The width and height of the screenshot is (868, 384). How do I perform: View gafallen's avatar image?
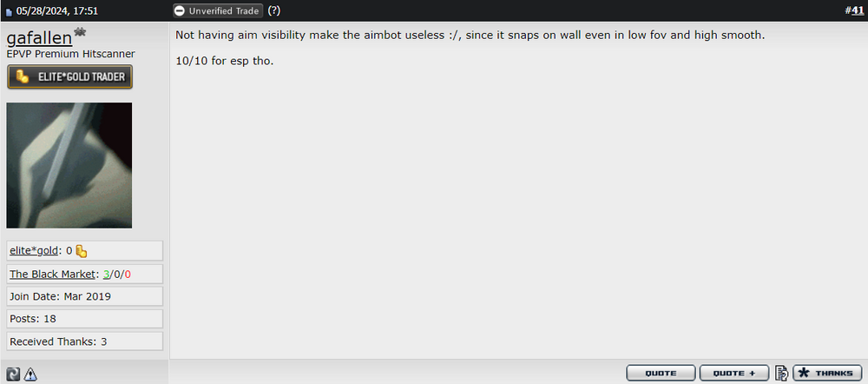69,165
